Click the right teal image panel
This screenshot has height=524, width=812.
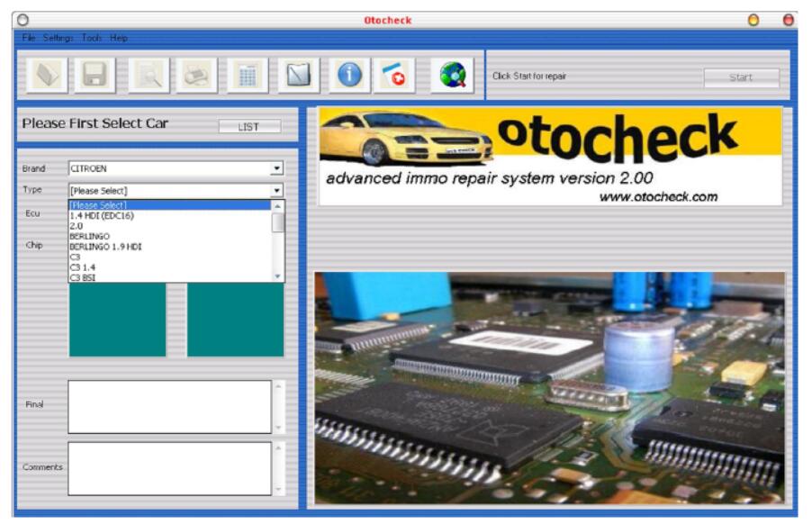235,320
